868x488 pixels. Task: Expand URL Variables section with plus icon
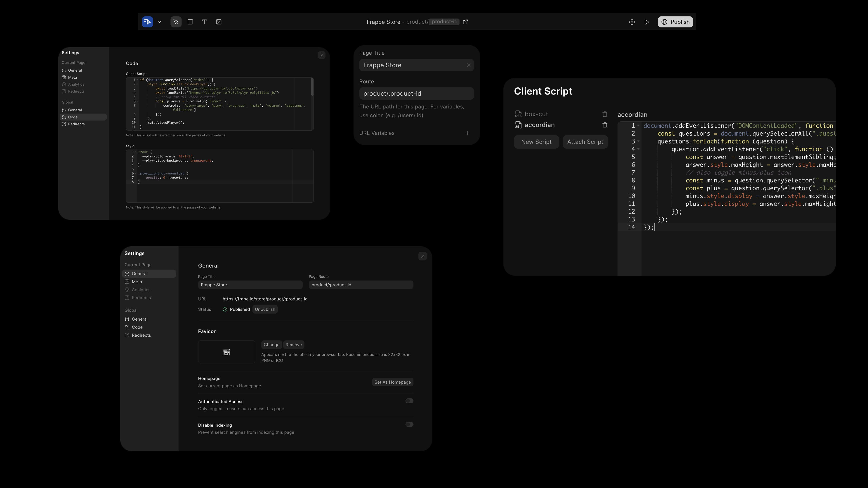coord(468,133)
